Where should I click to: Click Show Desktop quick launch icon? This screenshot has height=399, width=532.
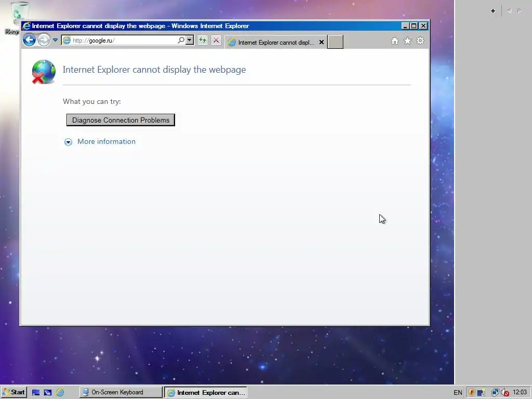tap(36, 393)
